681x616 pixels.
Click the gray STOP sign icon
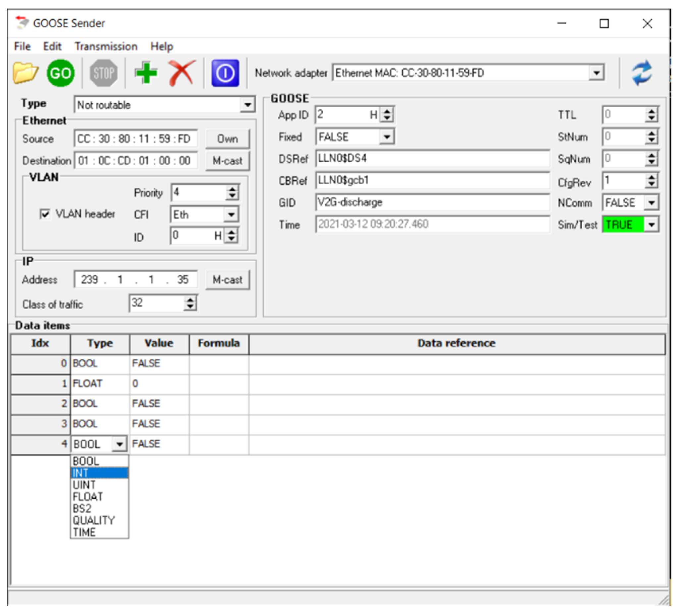click(103, 73)
